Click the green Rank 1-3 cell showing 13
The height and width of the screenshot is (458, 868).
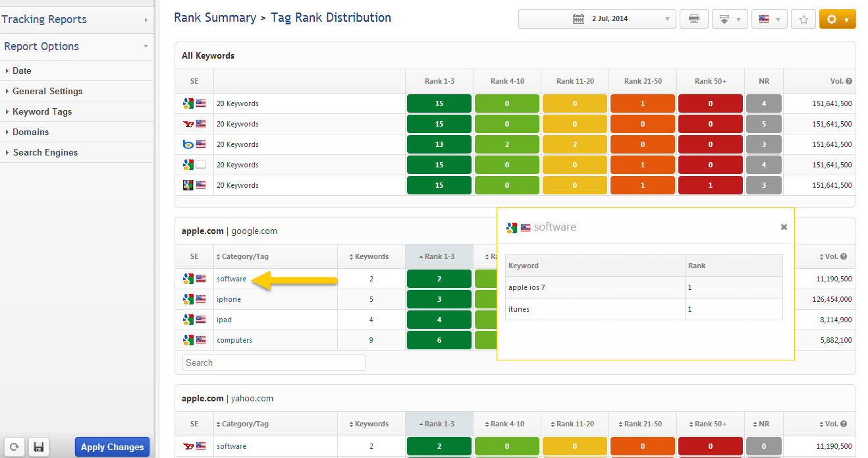[439, 144]
